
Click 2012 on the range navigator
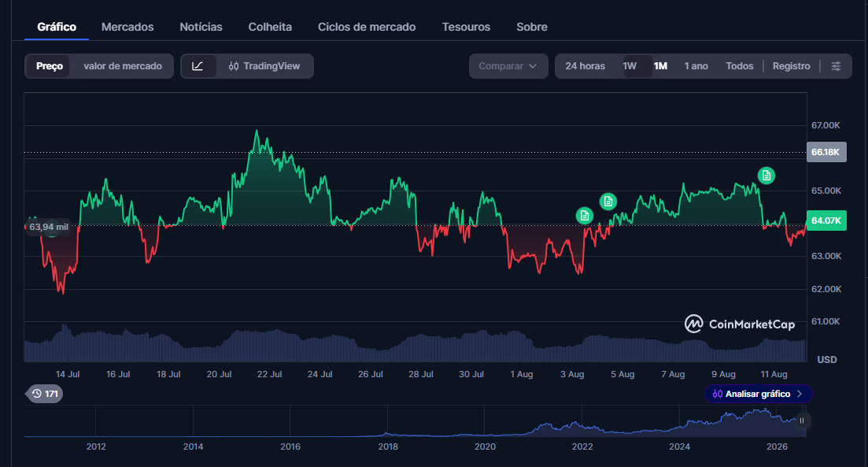coord(96,447)
